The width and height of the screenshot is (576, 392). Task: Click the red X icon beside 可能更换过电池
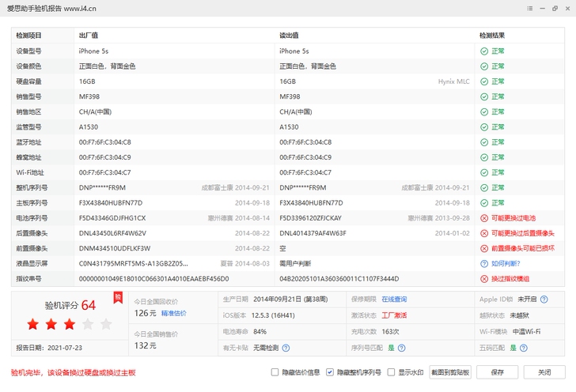pos(484,218)
